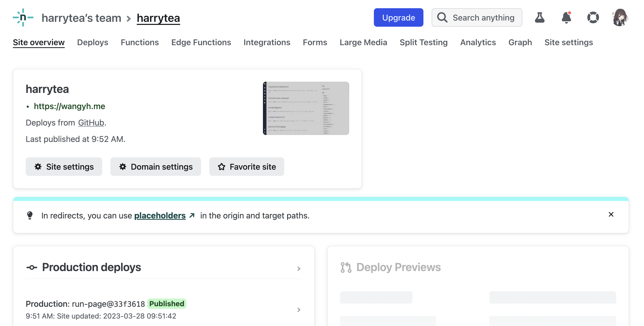Dismiss the redirects placeholders tip
The width and height of the screenshot is (644, 326).
pyautogui.click(x=611, y=214)
